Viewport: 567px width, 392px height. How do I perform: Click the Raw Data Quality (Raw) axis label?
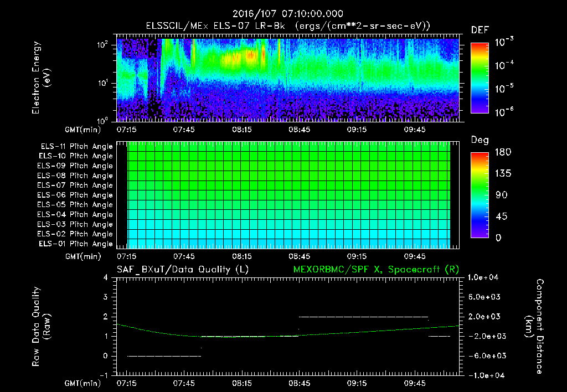point(42,327)
